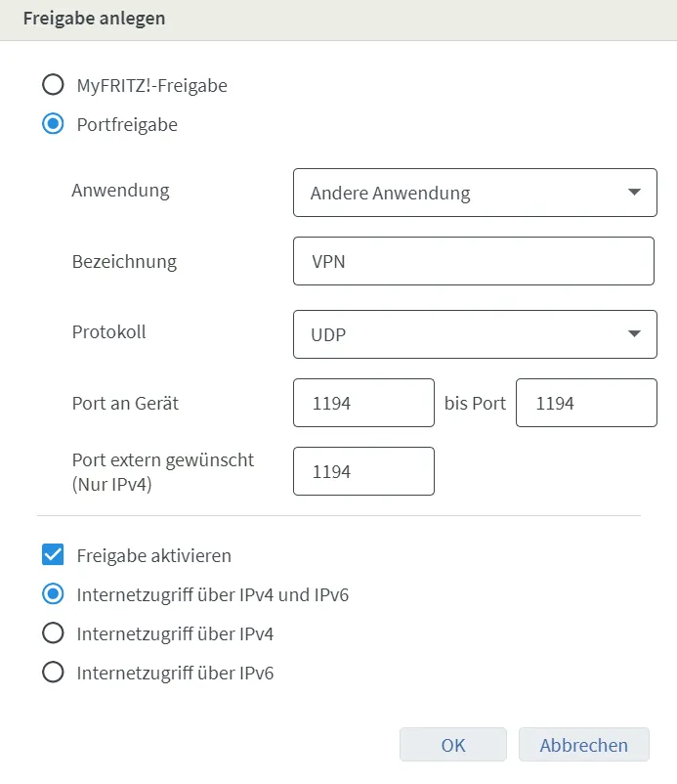Viewport: 677px width, 784px height.
Task: Open the Andere Anwendung combo box
Action: coord(475,193)
